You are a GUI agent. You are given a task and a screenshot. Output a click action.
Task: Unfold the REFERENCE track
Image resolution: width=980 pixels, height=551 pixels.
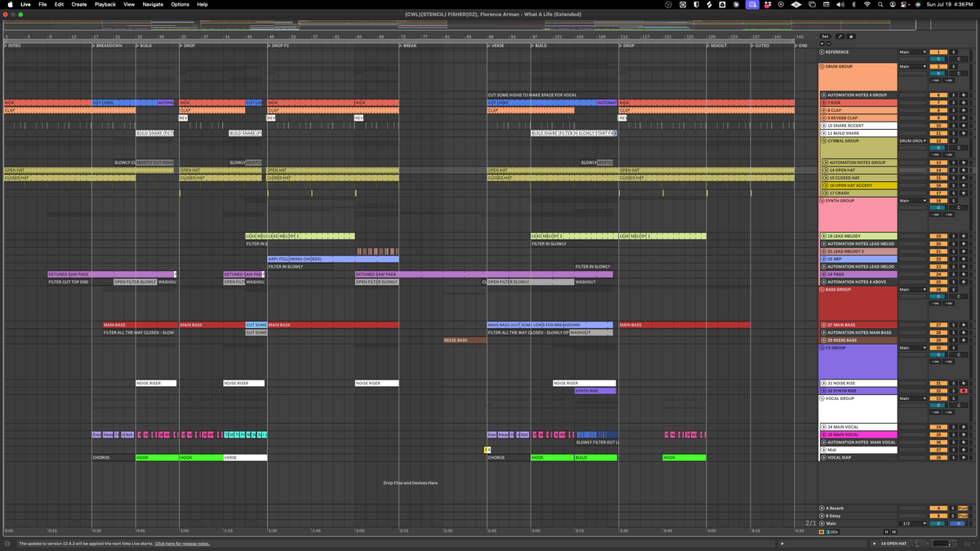(x=823, y=52)
